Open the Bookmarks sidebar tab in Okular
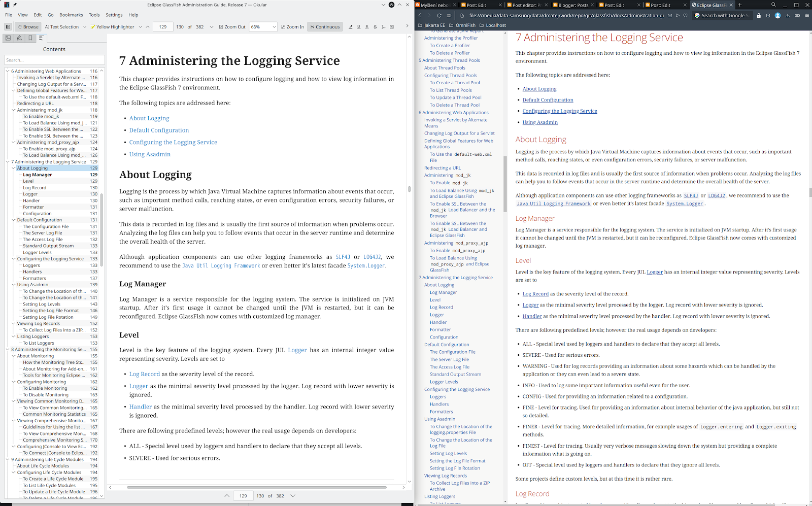 pyautogui.click(x=30, y=38)
